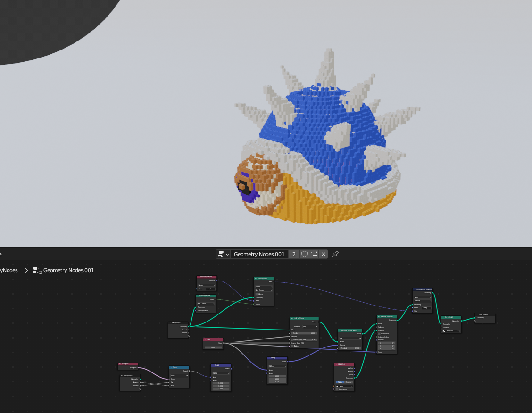Open the data type dropdown in Sample Index node

click(x=264, y=287)
